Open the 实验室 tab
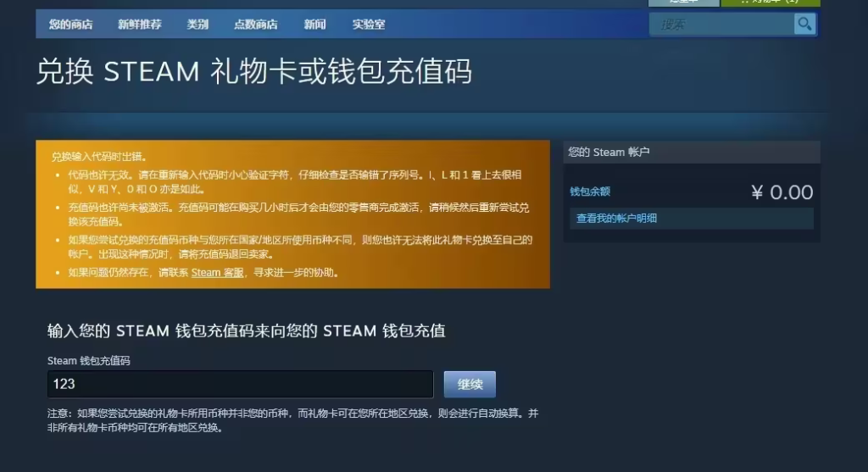The image size is (868, 472). point(369,25)
